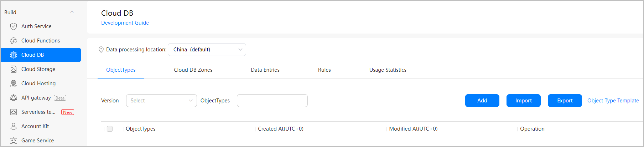The image size is (644, 147).
Task: Switch to the Data Entries tab
Action: (265, 70)
